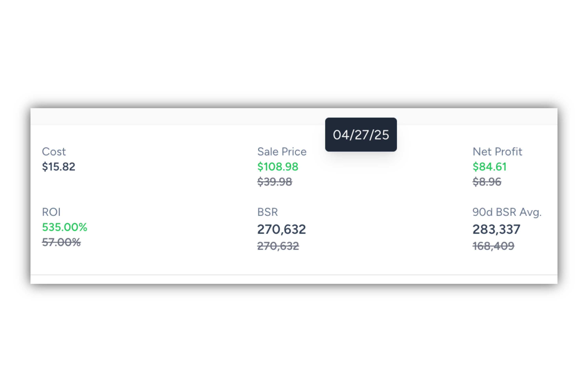Click the Net Profit label
588x392 pixels.
[497, 152]
